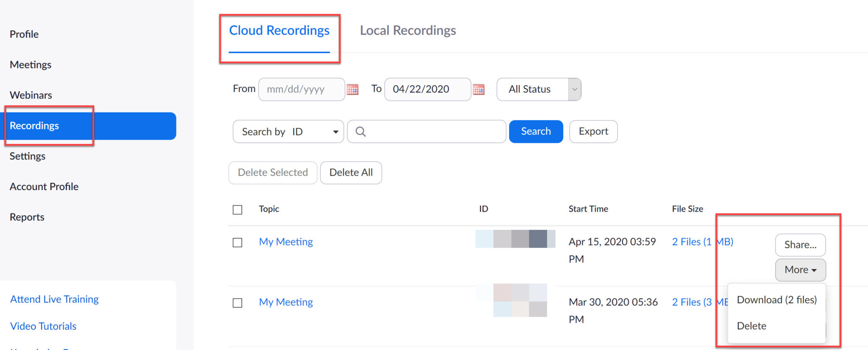Collapse the More dropdown button
The width and height of the screenshot is (868, 350).
[800, 270]
